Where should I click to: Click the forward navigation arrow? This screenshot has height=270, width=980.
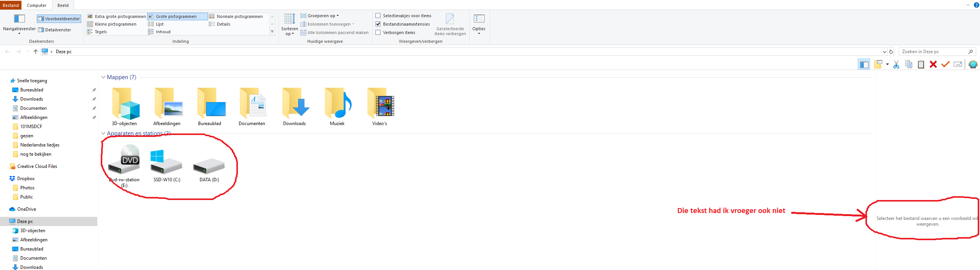pyautogui.click(x=18, y=52)
